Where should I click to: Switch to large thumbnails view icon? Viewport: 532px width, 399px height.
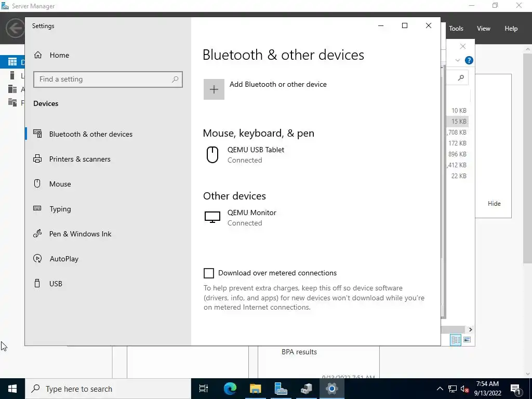[x=467, y=340]
